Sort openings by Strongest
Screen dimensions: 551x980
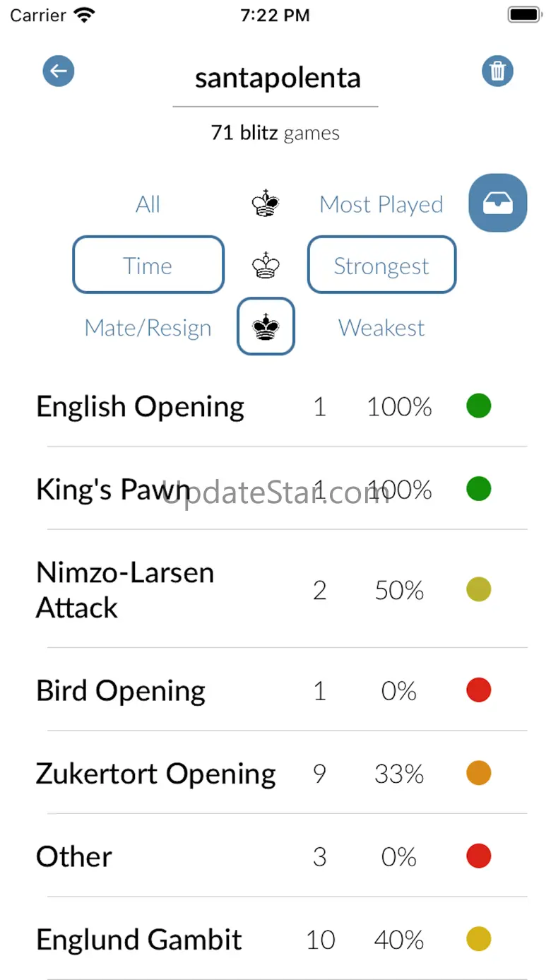381,266
